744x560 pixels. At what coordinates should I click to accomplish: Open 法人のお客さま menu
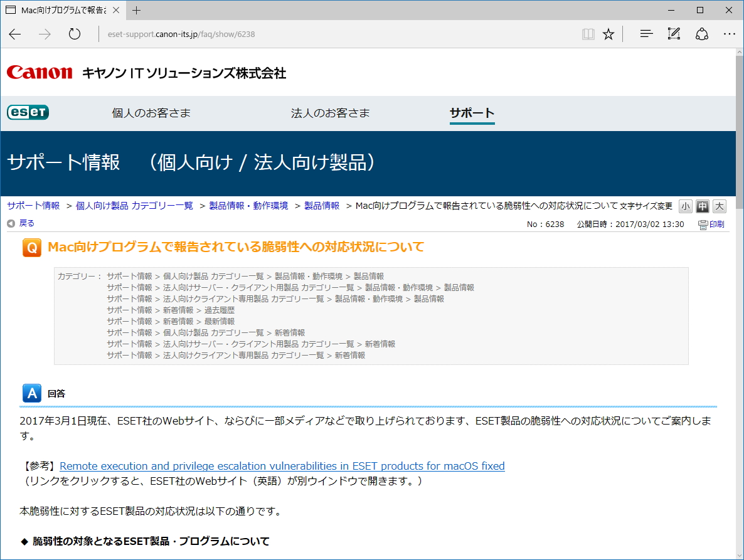(330, 113)
